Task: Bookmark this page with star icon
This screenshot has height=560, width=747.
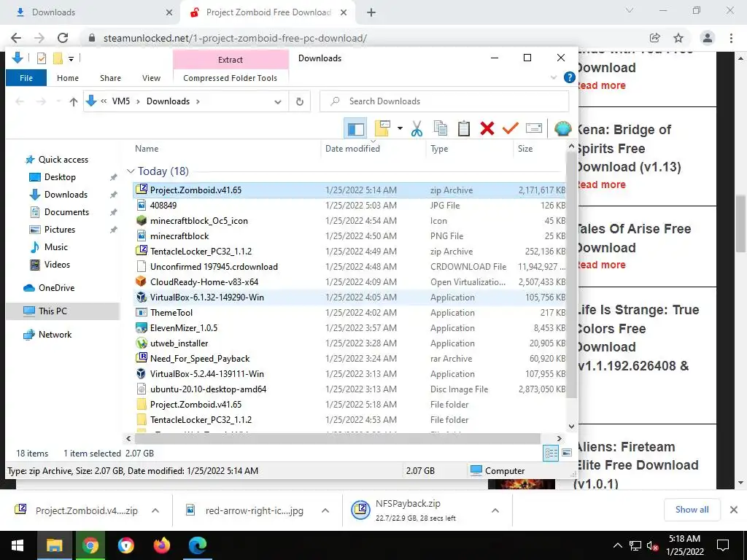Action: [x=678, y=38]
